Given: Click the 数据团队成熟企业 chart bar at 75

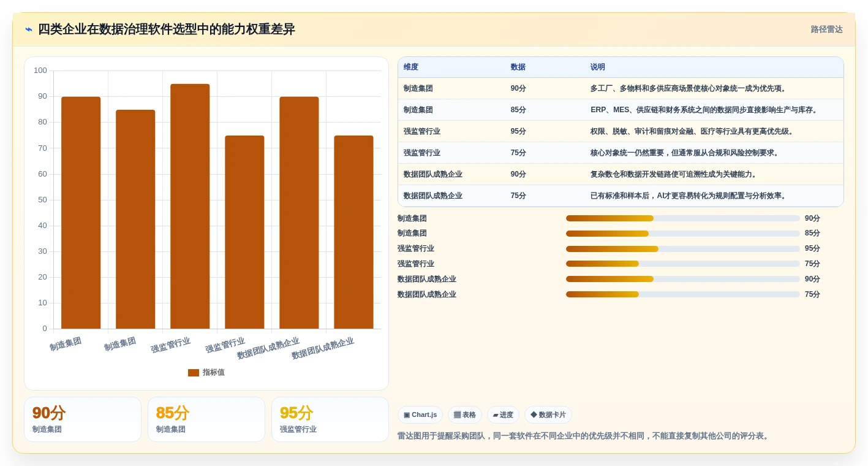Looking at the screenshot, I should click(353, 232).
